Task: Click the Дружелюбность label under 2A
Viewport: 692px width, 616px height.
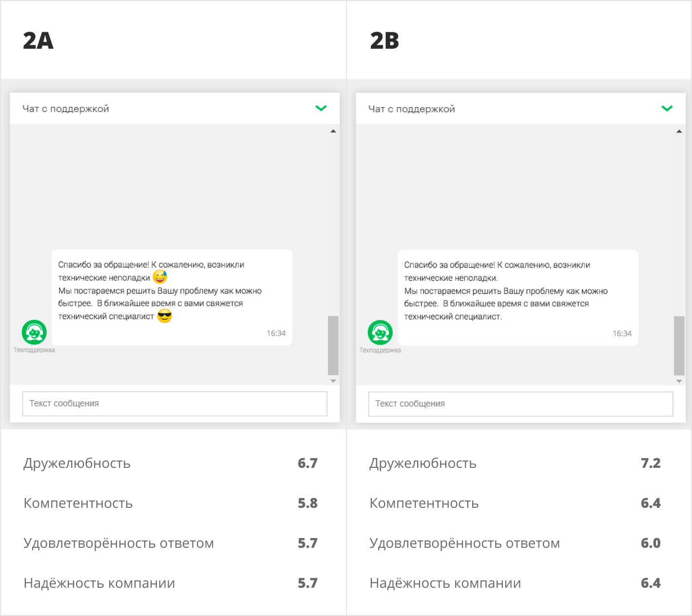Action: 77,463
